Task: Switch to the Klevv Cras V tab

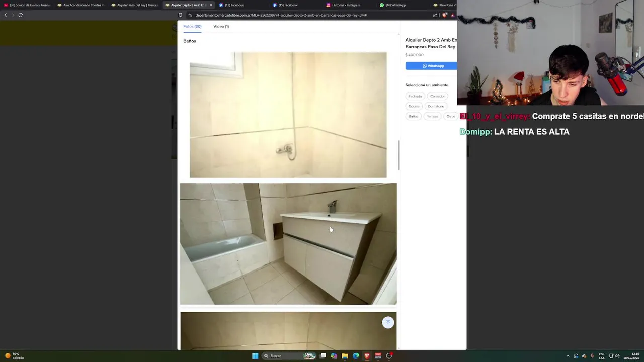Action: tap(445, 5)
